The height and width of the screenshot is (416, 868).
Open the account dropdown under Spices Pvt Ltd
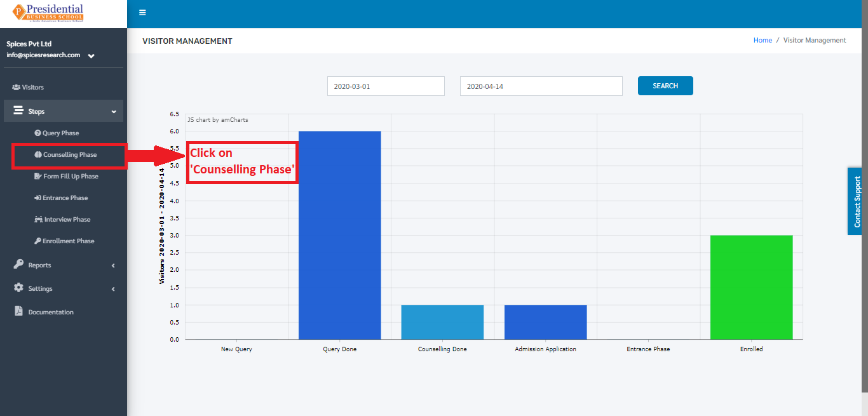(92, 56)
